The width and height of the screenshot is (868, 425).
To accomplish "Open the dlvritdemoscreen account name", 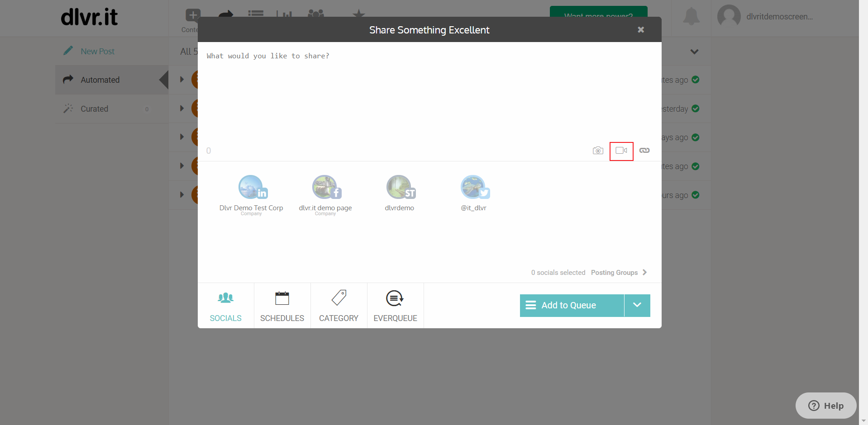I will [779, 17].
